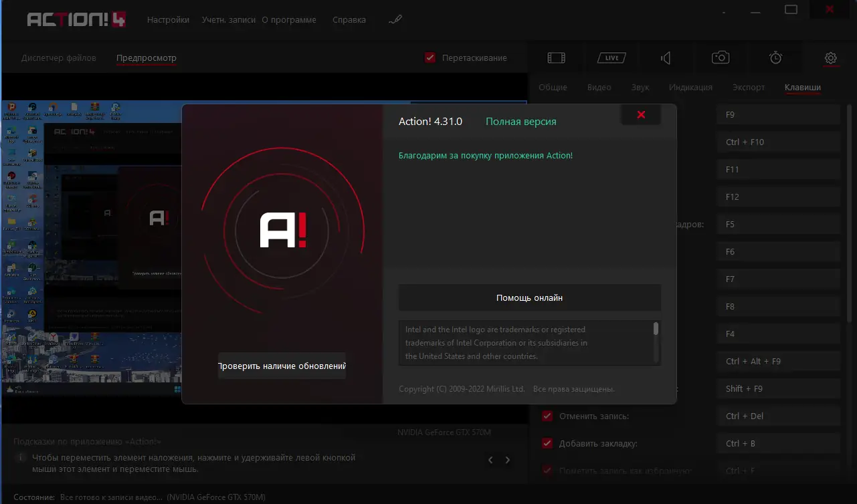Click the drawing pen icon in top bar
The width and height of the screenshot is (857, 504).
395,20
